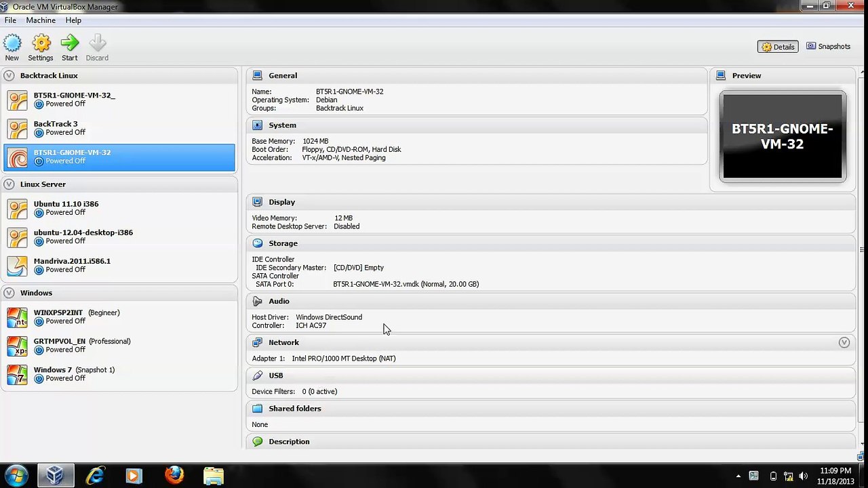
Task: Open Shared folders settings header link
Action: coord(295,408)
